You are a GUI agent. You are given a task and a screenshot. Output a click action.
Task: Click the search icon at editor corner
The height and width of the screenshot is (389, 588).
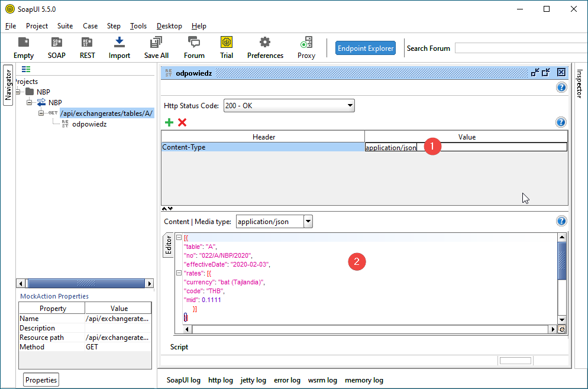[562, 329]
